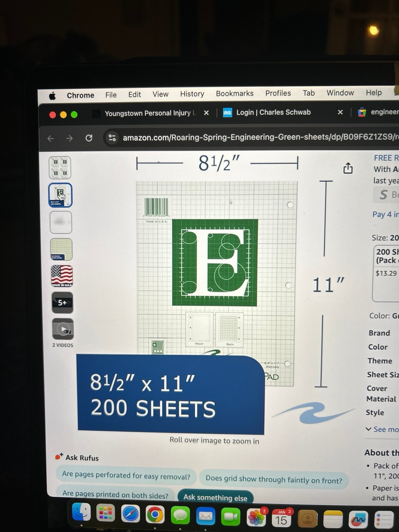Select first thumbnail with four E pads
This screenshot has height=532, width=399.
click(x=60, y=168)
